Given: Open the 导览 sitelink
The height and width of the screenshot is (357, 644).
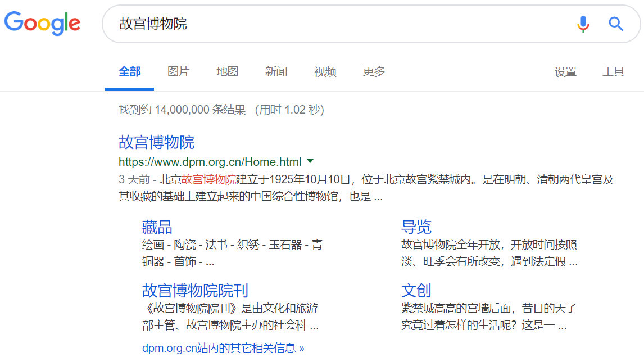Looking at the screenshot, I should click(x=416, y=227).
